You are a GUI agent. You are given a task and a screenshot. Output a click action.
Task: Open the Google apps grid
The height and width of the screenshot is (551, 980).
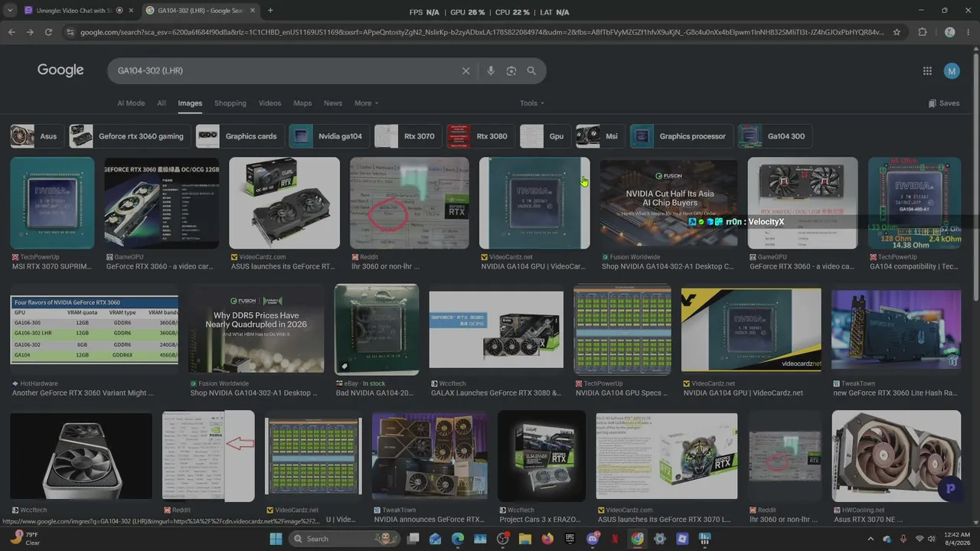pos(927,71)
